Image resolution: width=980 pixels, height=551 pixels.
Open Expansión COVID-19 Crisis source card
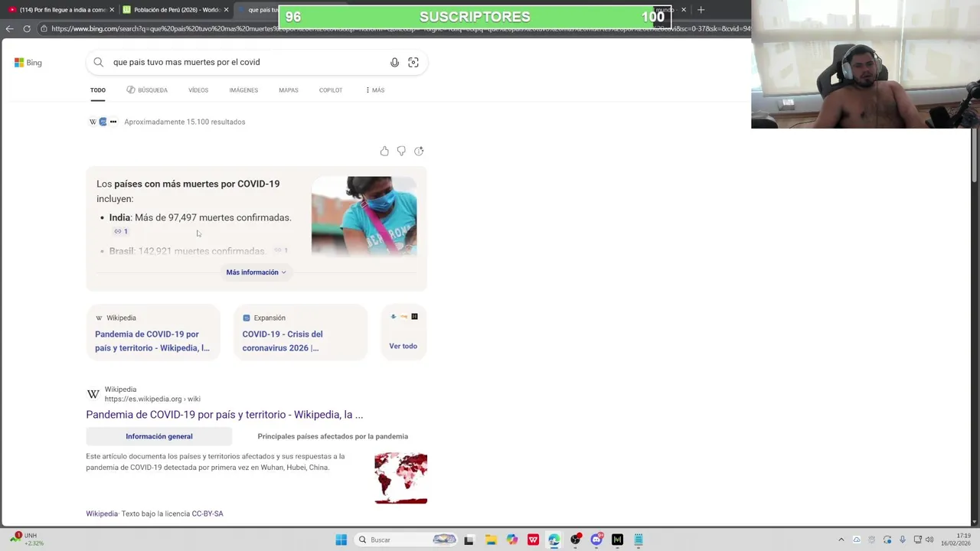point(300,333)
